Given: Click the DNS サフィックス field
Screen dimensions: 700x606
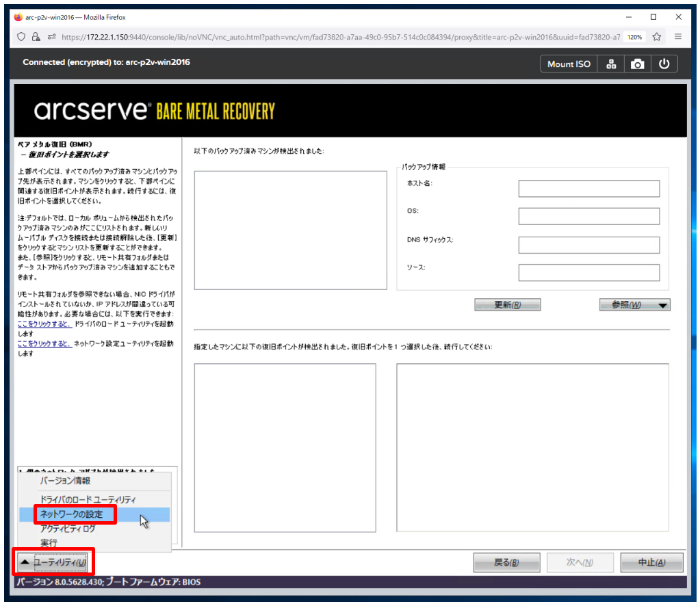Looking at the screenshot, I should [589, 245].
